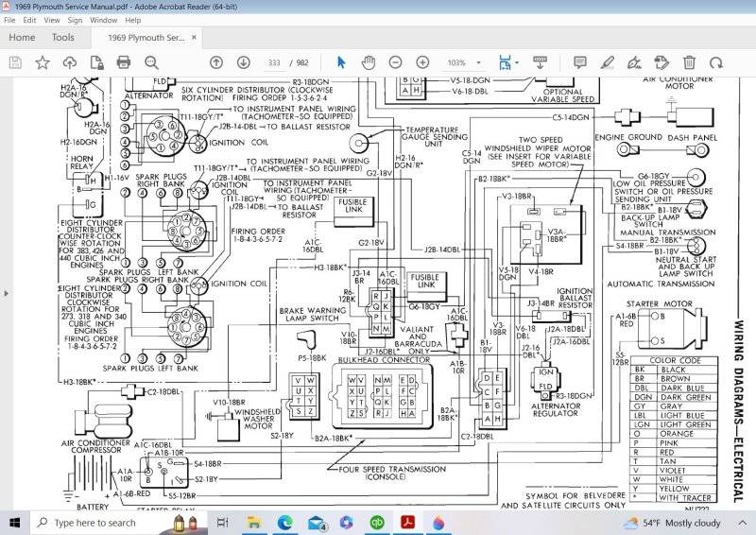Click the protect file lock icon
The height and width of the screenshot is (535, 756).
97,62
